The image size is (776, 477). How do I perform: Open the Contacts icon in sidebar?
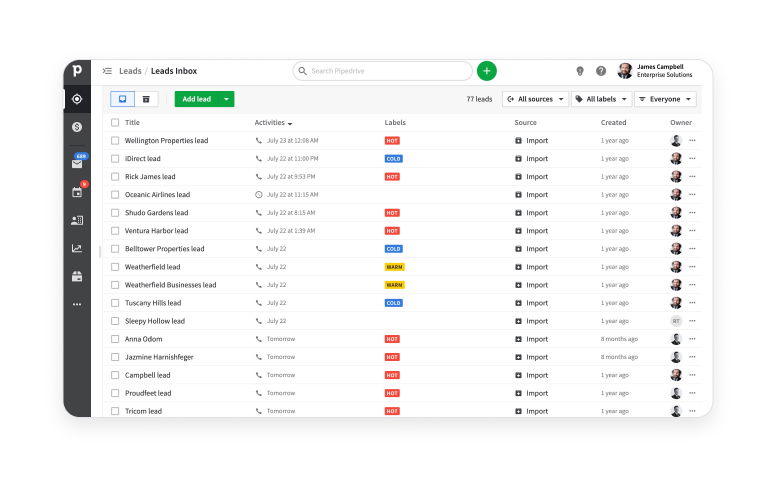[x=77, y=220]
